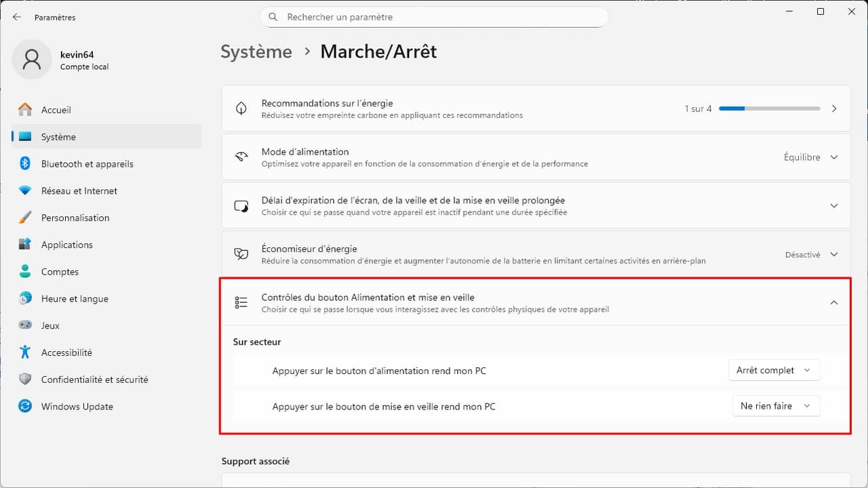Click the Accessibilité icon

25,352
